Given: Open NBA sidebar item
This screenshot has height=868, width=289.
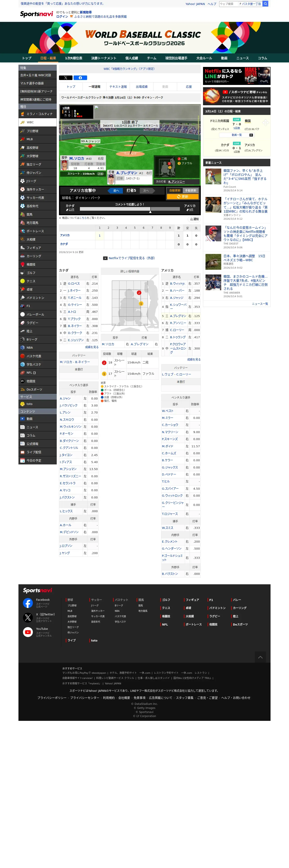Looking at the screenshot, I should (37, 348).
